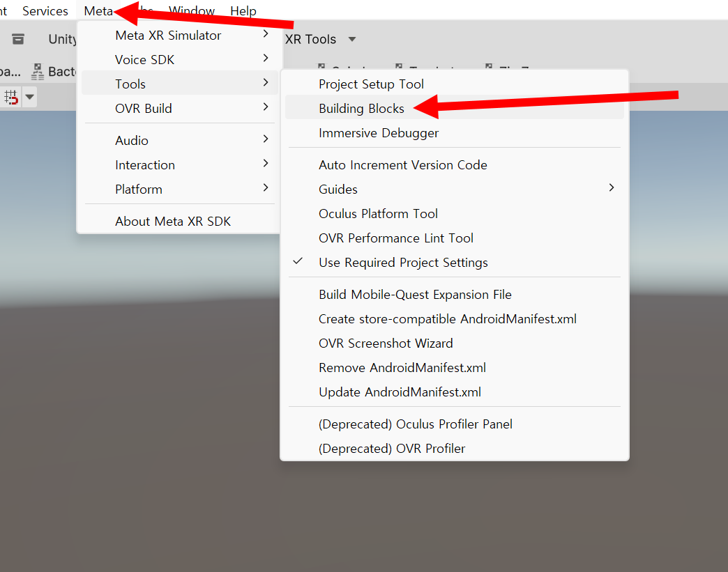This screenshot has width=728, height=572.
Task: Click the hierarchy icon beside Bact
Action: pyautogui.click(x=38, y=72)
